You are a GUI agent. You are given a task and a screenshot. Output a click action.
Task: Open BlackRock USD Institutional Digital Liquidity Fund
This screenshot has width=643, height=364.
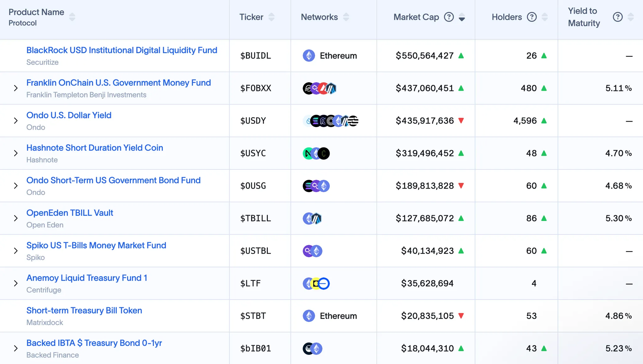(122, 50)
